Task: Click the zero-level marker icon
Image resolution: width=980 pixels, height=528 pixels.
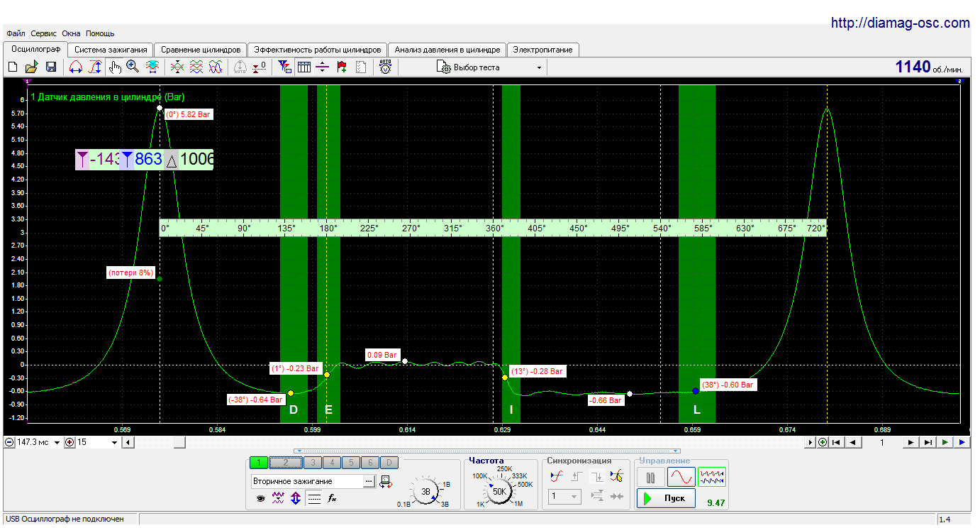Action: point(260,67)
